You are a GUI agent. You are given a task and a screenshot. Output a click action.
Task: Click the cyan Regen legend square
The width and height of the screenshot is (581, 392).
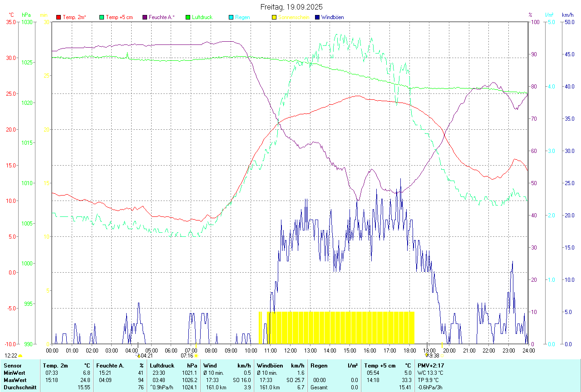coord(231,17)
